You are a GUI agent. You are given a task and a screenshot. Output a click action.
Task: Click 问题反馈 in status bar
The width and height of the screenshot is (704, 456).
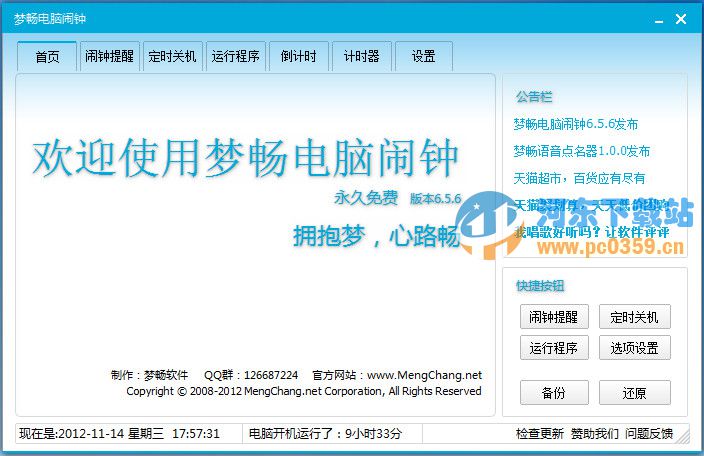(x=649, y=434)
